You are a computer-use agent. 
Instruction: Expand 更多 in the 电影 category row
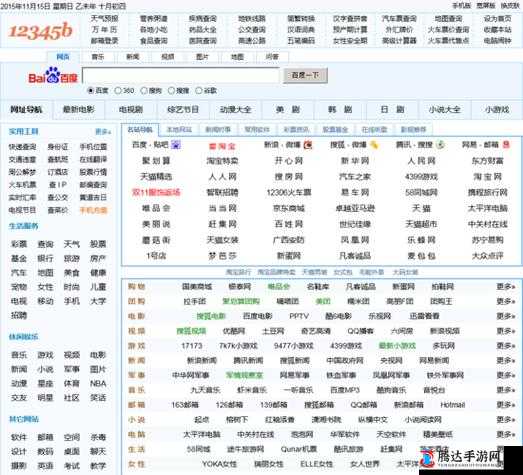pyautogui.click(x=505, y=316)
